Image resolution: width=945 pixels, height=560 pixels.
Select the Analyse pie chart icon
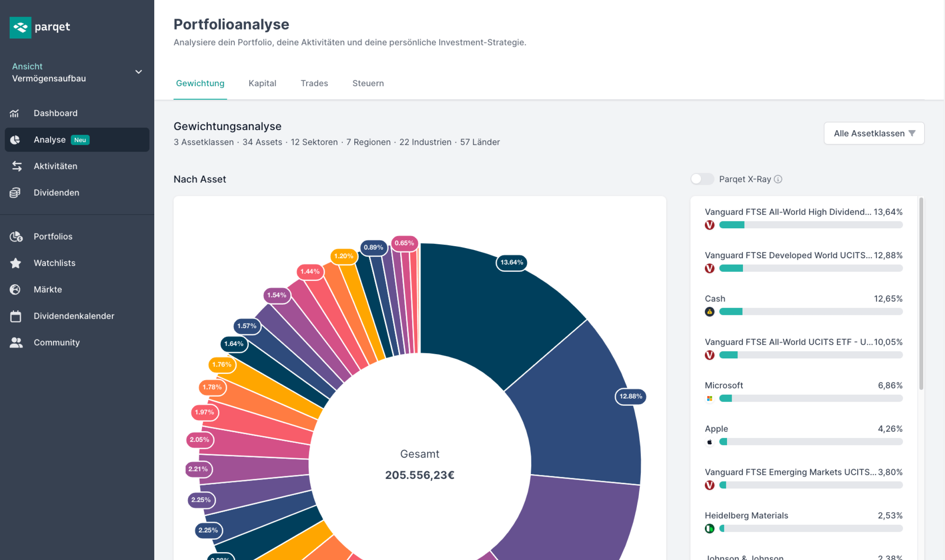pos(15,140)
